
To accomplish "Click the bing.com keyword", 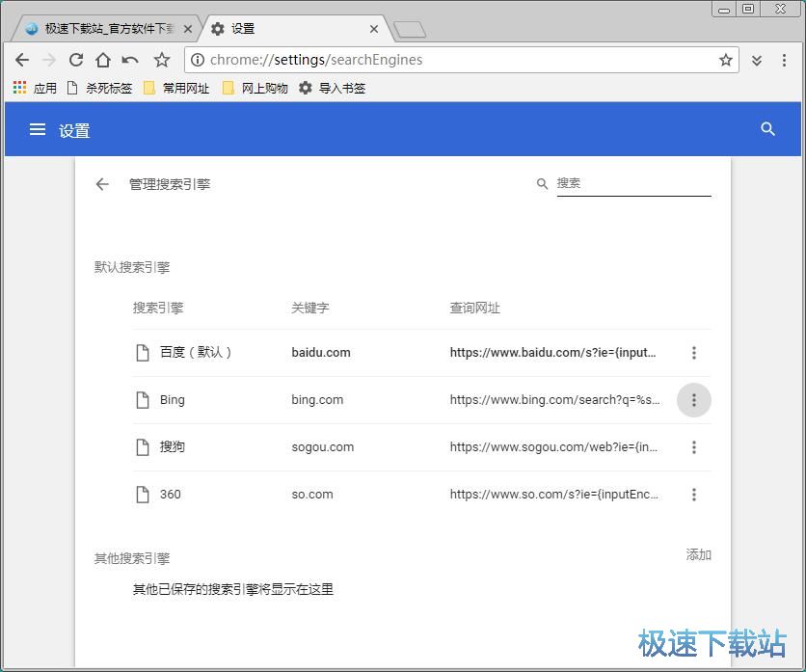I will 317,400.
